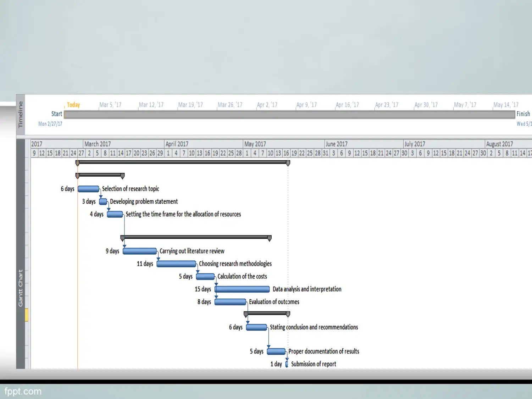Click the '15 days' duration label

pyautogui.click(x=203, y=289)
